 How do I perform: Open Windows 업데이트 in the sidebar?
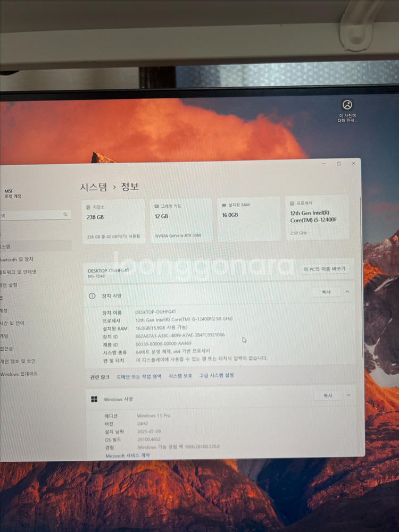coord(19,374)
